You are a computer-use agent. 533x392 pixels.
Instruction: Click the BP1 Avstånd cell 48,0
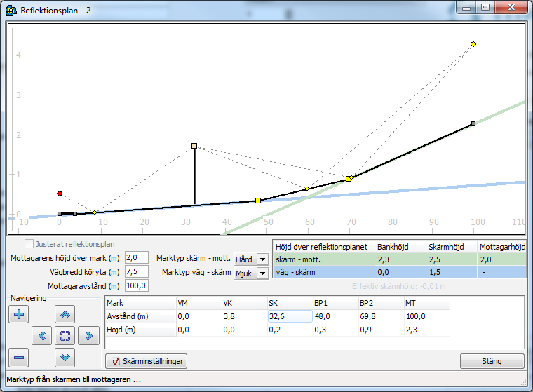pos(335,316)
